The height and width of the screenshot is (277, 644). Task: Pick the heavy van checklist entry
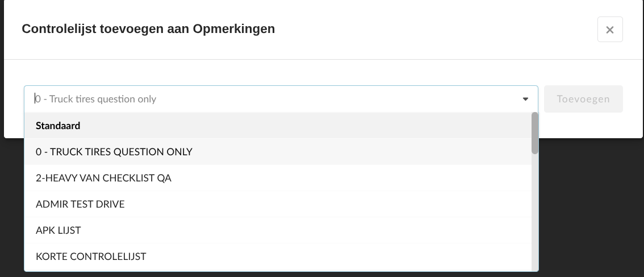tap(103, 178)
